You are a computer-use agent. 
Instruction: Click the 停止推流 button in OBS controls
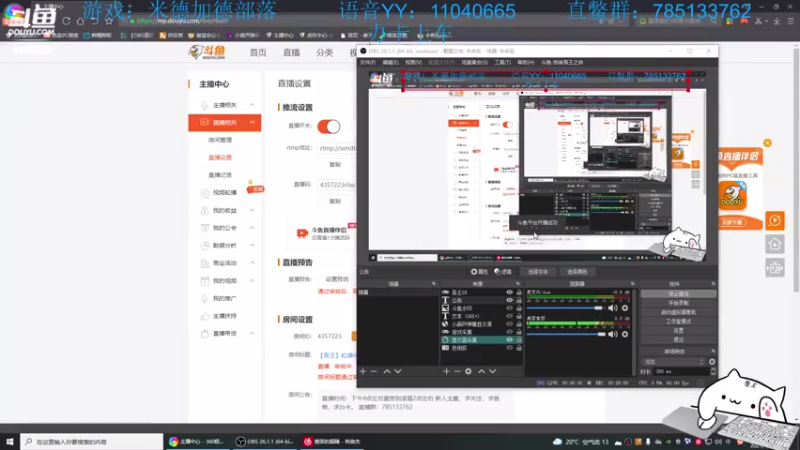pyautogui.click(x=678, y=294)
